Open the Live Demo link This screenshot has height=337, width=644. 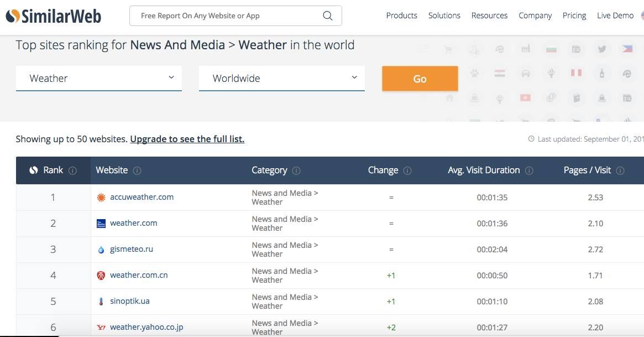click(x=615, y=15)
